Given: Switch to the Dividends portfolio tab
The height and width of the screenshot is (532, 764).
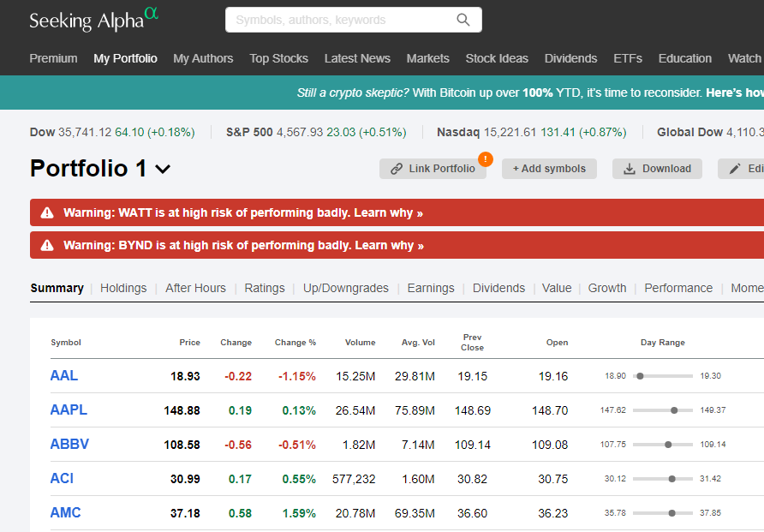Looking at the screenshot, I should click(x=499, y=288).
